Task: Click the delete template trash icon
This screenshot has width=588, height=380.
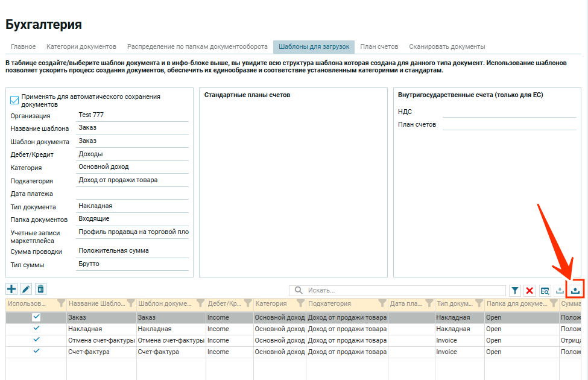Action: [40, 290]
